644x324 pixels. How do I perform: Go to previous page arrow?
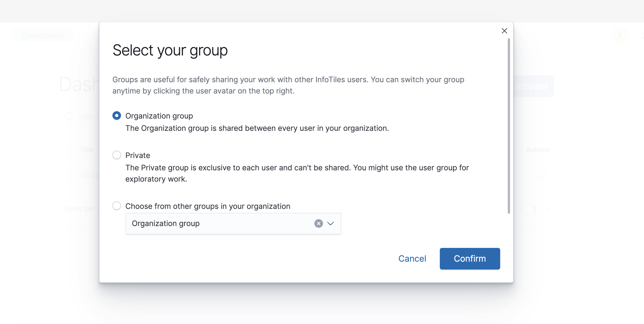click(x=522, y=208)
